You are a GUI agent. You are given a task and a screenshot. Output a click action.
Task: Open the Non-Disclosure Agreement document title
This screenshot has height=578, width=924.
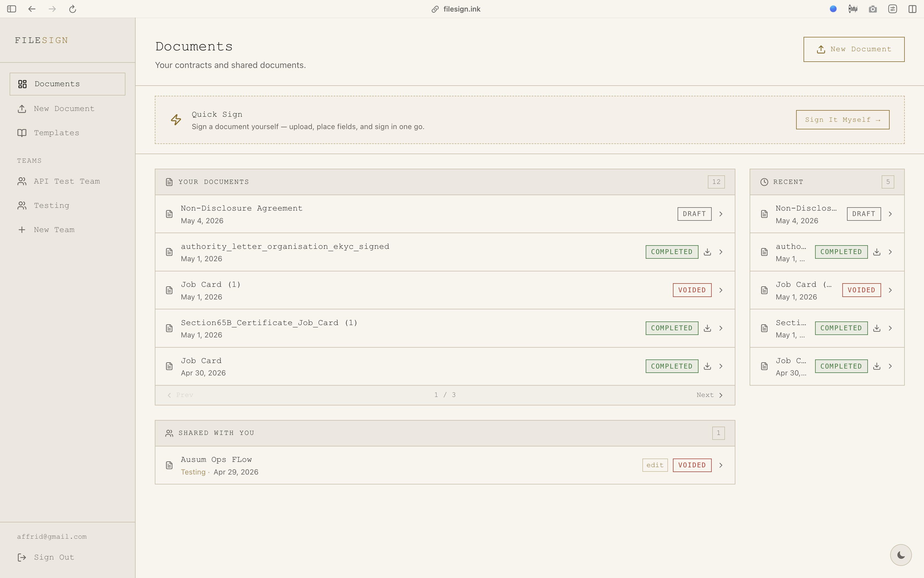(x=241, y=208)
